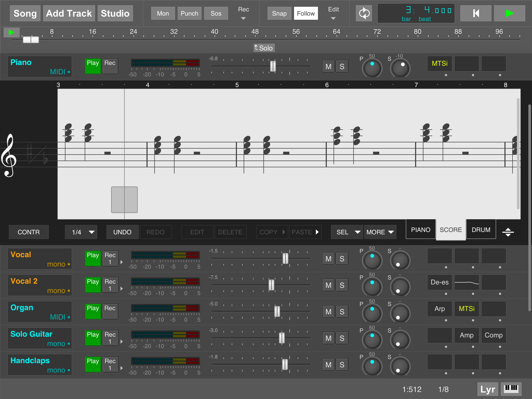Open the 1/4 note grid dropdown
Image resolution: width=532 pixels, height=399 pixels.
click(81, 232)
